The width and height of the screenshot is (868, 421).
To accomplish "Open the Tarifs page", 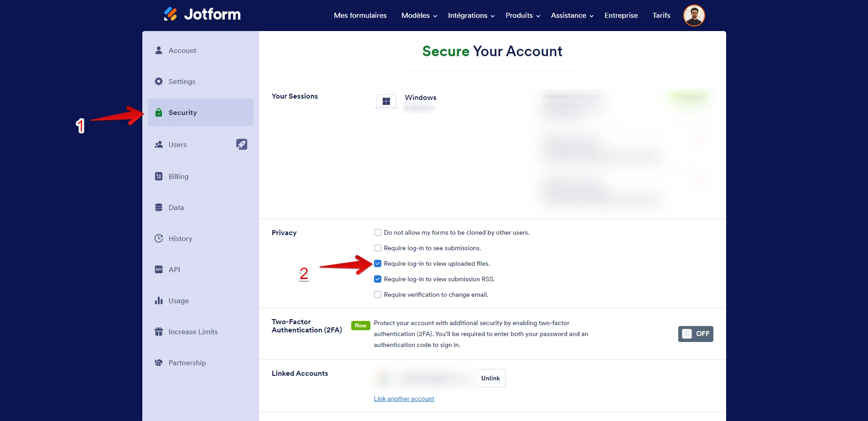I will pos(661,16).
